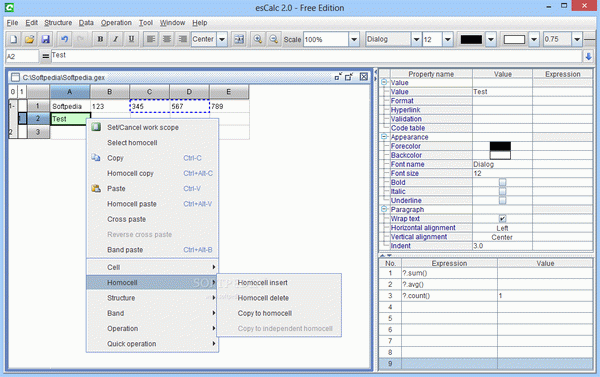Click the white toolbar background color swatch
This screenshot has width=600, height=377.
pos(514,39)
